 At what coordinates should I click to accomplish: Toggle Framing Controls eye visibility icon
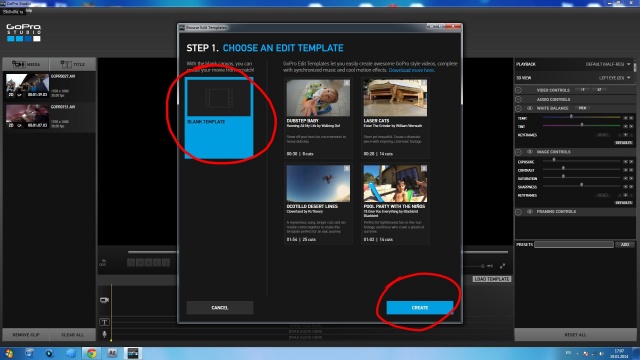point(530,212)
